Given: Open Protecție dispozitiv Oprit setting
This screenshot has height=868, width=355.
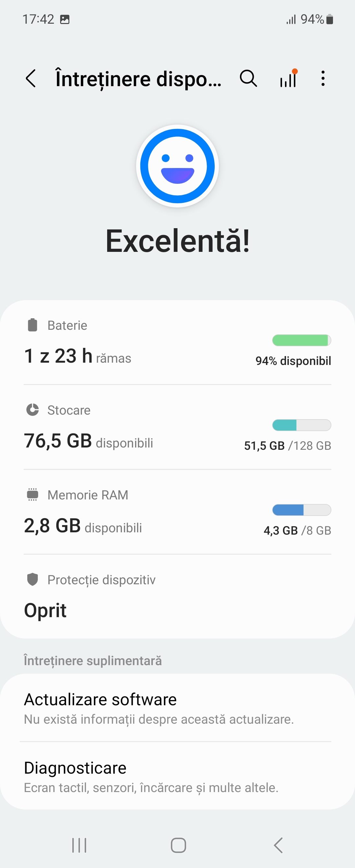Looking at the screenshot, I should coord(177,596).
